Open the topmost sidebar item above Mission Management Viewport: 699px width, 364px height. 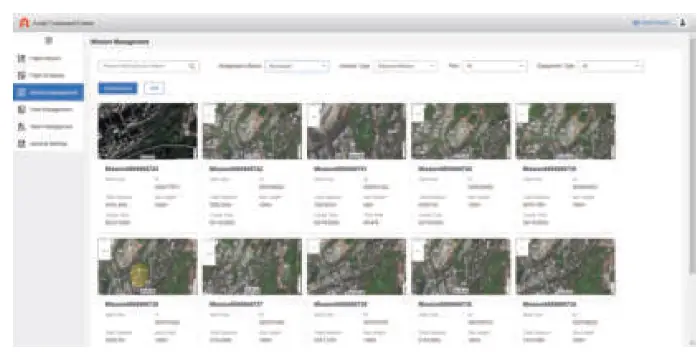click(49, 58)
